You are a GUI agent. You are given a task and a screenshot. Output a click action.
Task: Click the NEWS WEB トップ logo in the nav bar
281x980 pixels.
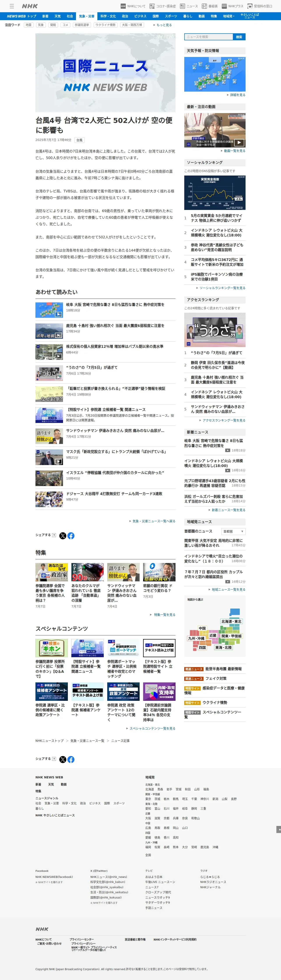[22, 16]
